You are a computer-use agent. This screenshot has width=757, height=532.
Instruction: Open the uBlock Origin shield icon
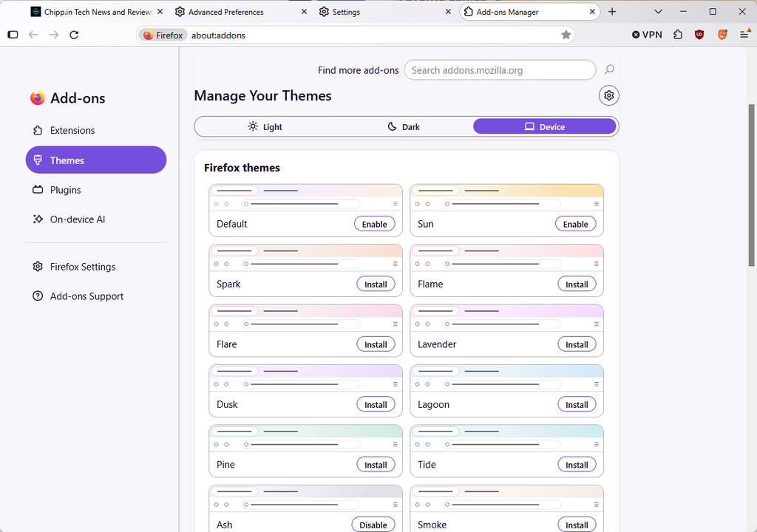(x=699, y=35)
